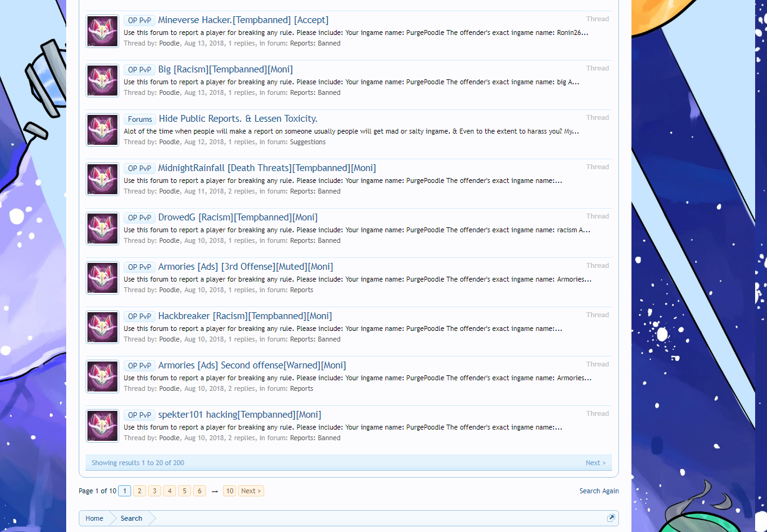The height and width of the screenshot is (532, 767).
Task: Open Reports: Banned forum link under Big [Racism]
Action: click(x=315, y=92)
